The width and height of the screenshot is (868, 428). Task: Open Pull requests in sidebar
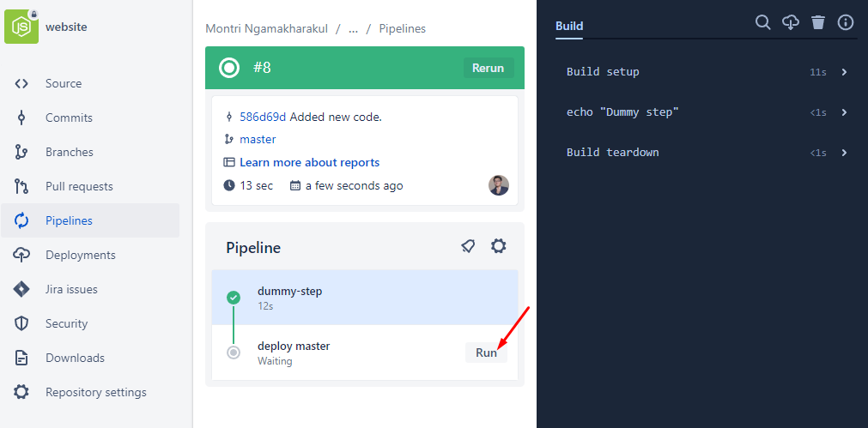[79, 186]
